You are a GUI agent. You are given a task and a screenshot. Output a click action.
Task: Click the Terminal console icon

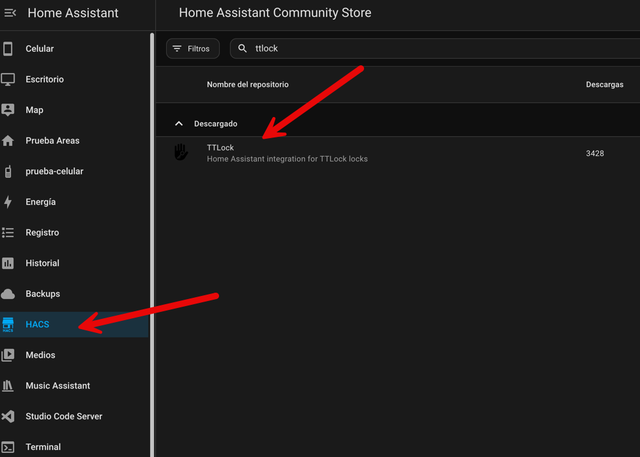8,447
